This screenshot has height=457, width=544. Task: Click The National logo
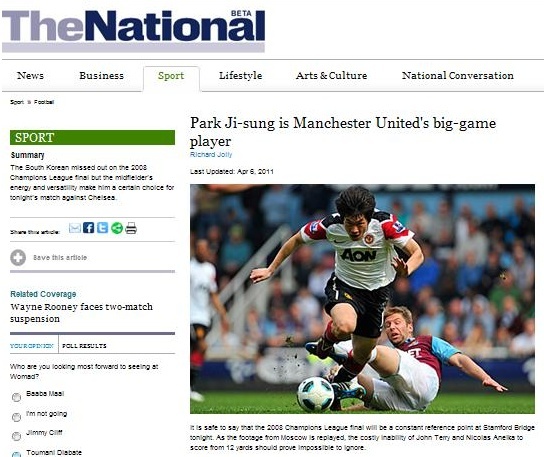[134, 31]
